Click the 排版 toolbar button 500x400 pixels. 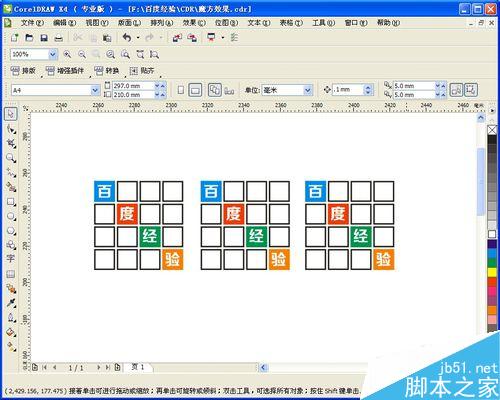coord(23,71)
